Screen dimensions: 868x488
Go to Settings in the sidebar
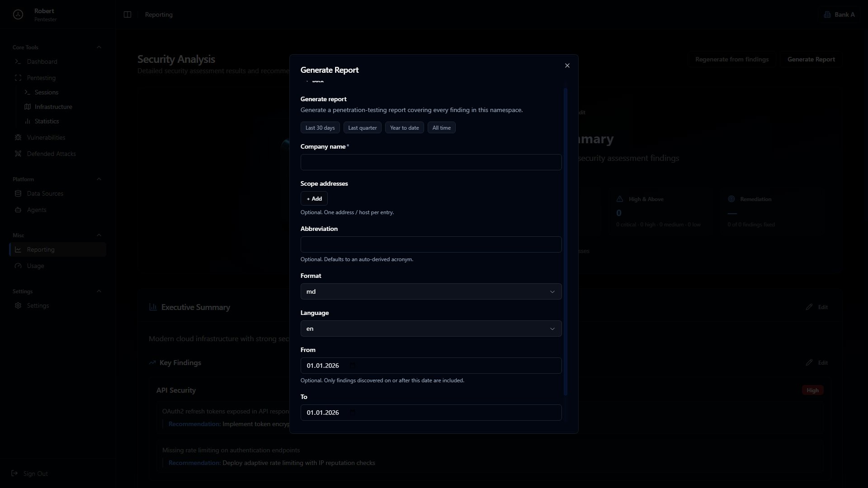coord(38,305)
